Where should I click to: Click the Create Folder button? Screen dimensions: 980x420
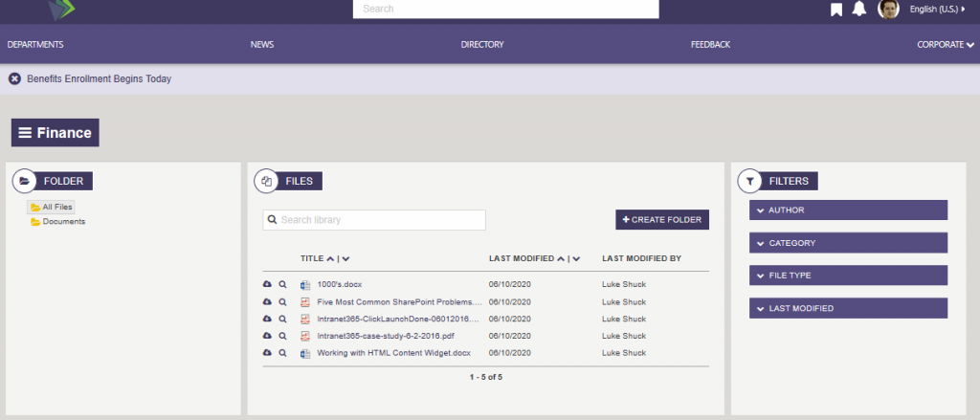662,220
